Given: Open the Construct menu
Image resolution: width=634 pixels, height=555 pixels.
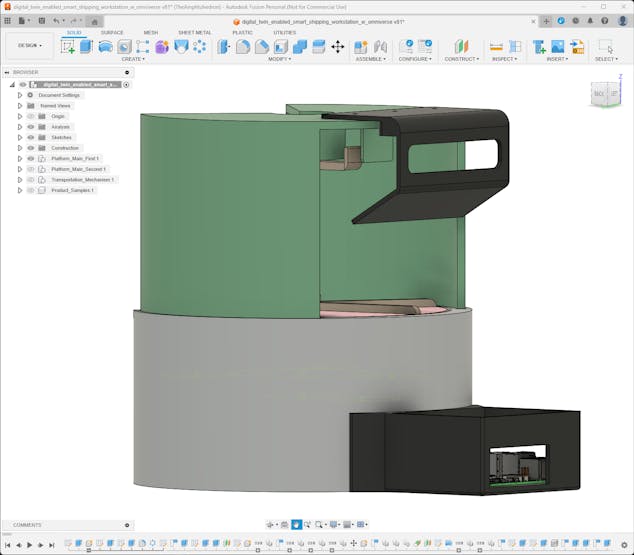Looking at the screenshot, I should pos(461,59).
